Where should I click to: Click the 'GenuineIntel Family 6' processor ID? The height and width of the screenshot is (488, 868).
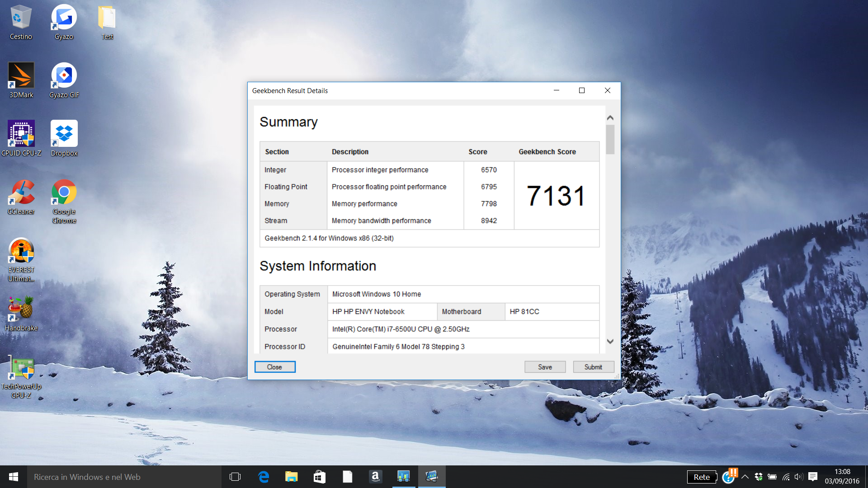tap(398, 347)
